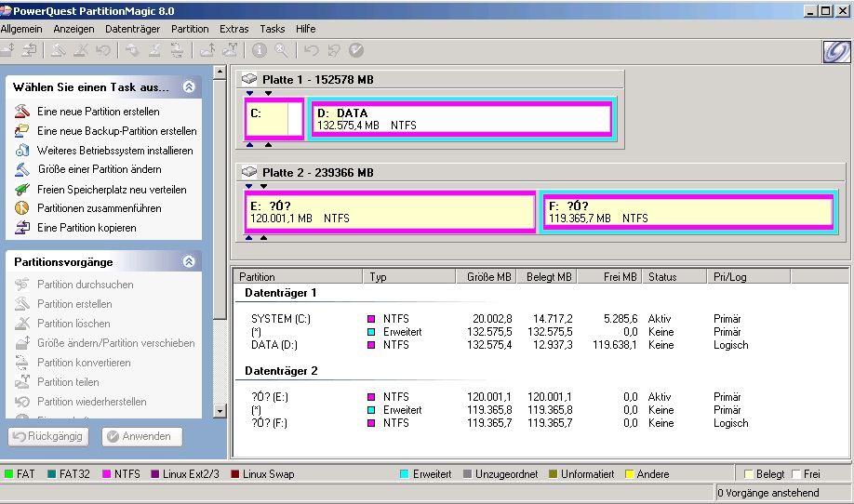Viewport: 854px width, 504px height.
Task: Click 'Partition löschen' operation
Action: [x=73, y=324]
